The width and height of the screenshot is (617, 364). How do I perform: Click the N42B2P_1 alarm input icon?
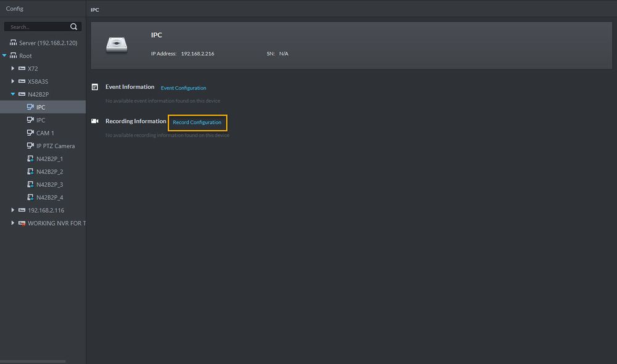pos(30,159)
